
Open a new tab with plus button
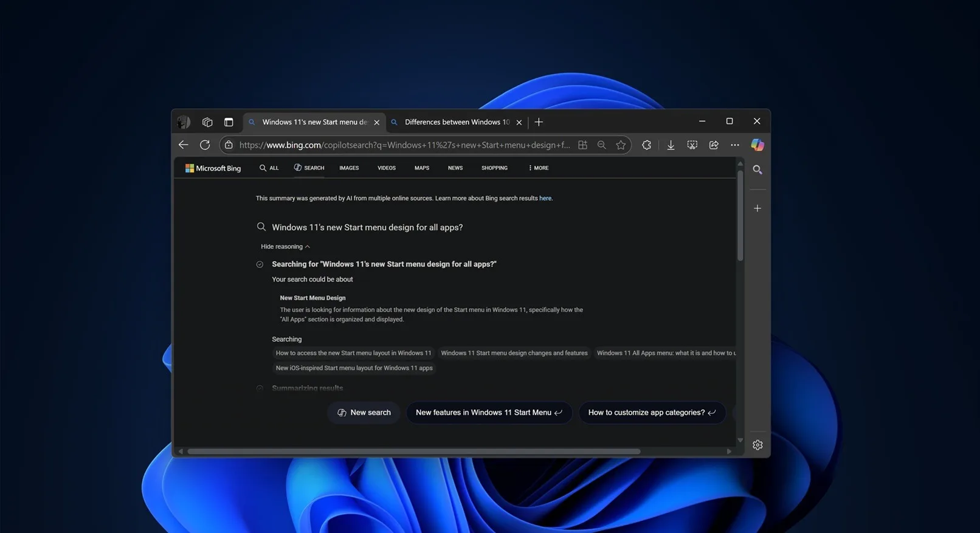539,122
